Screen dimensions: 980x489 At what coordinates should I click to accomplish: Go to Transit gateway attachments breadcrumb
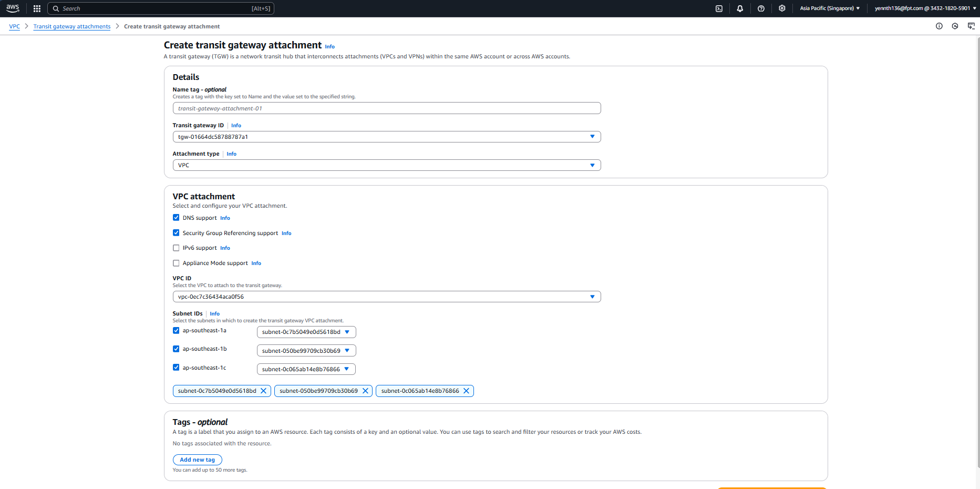pyautogui.click(x=72, y=26)
